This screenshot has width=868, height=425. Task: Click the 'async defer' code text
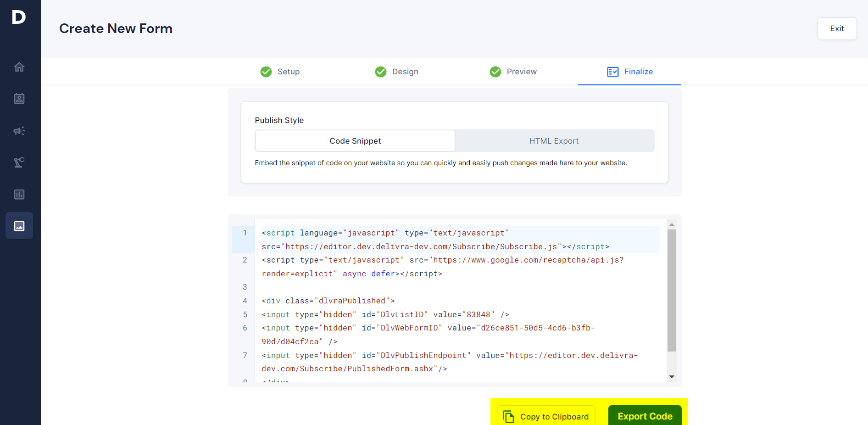point(369,274)
